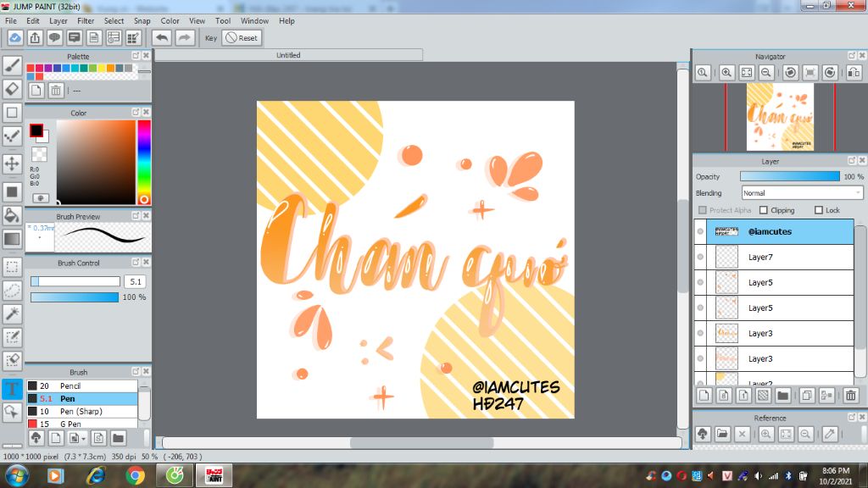Undock the Brush Control panel
868x488 pixels.
tap(136, 263)
